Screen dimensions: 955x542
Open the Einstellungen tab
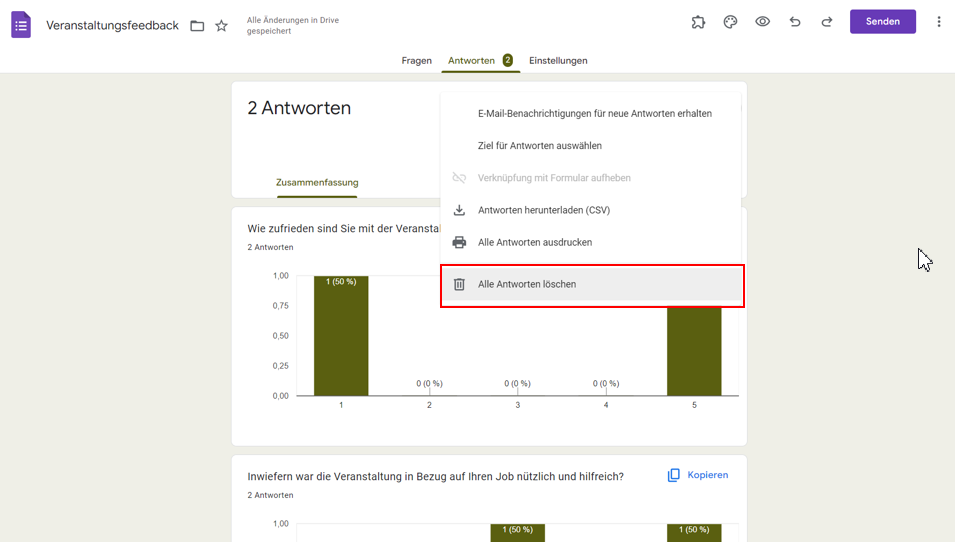[x=558, y=60]
